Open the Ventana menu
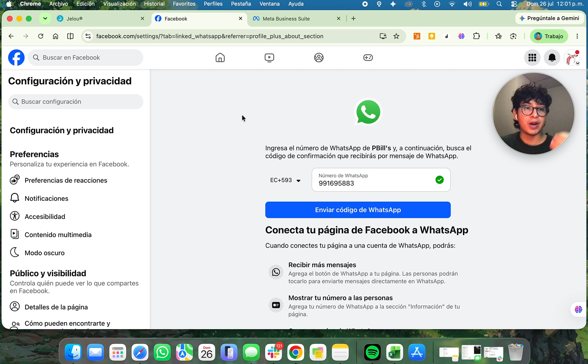Viewport: 588px width, 364px height. pos(269,4)
